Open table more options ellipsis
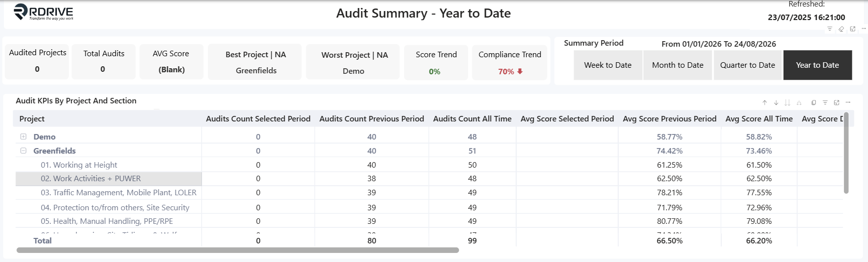 (x=848, y=102)
